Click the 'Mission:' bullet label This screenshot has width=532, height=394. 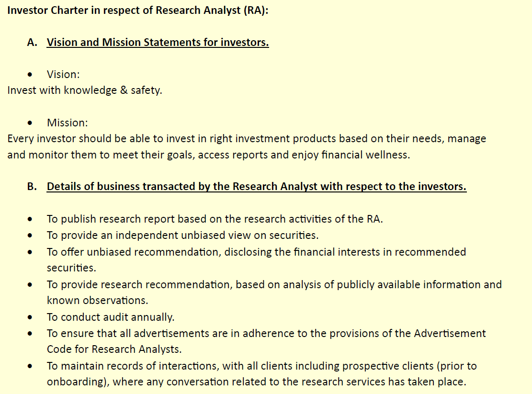[67, 123]
